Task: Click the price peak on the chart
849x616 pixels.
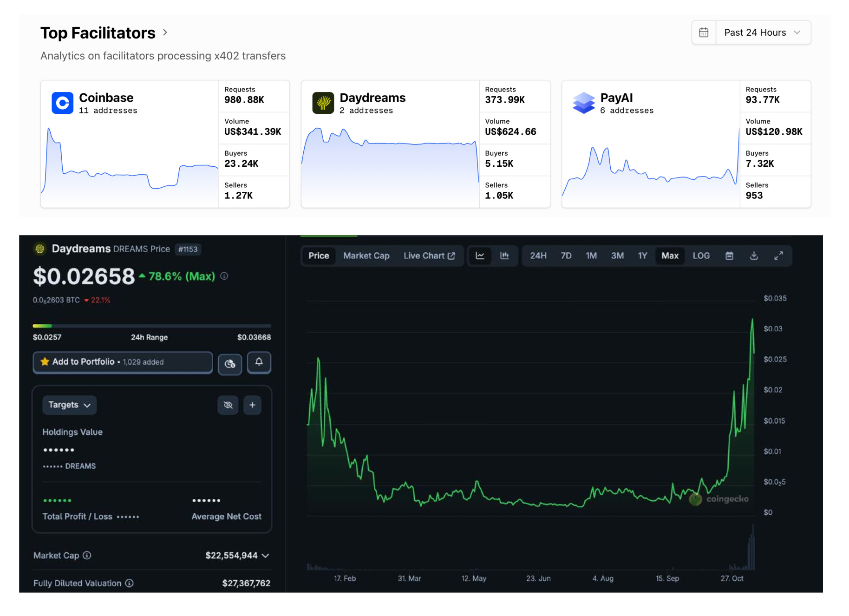Action: point(752,320)
